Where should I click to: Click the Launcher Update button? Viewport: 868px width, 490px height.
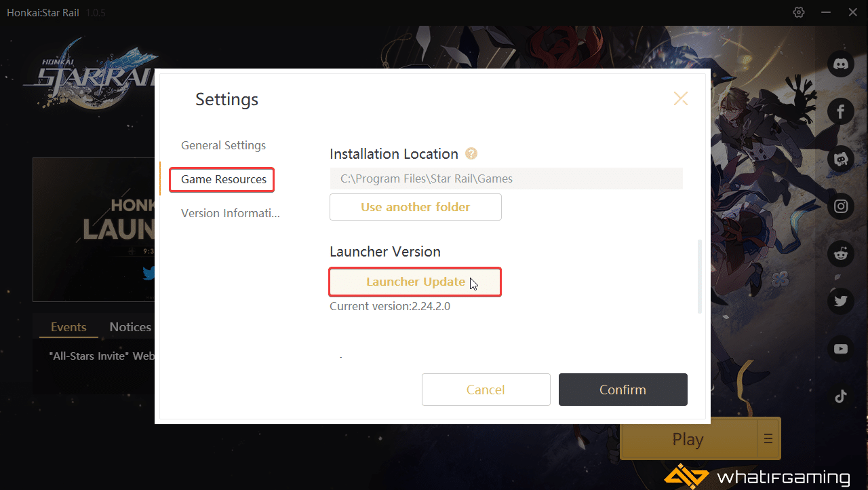(416, 282)
